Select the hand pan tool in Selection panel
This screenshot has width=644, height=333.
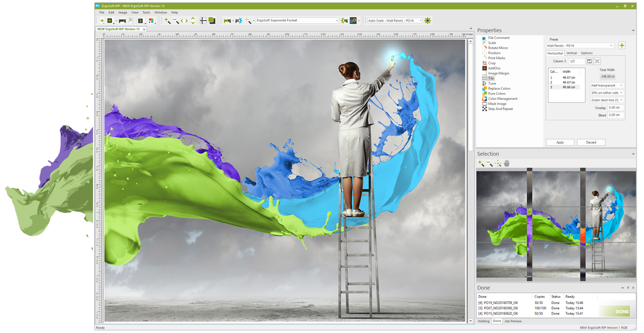[x=506, y=163]
